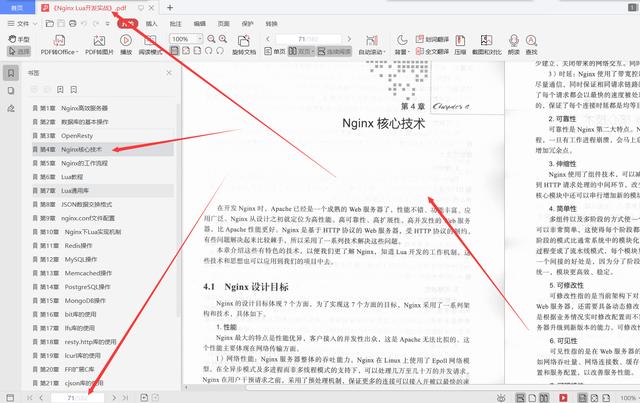
Task: Open 背景 background dropdown
Action: point(402,45)
